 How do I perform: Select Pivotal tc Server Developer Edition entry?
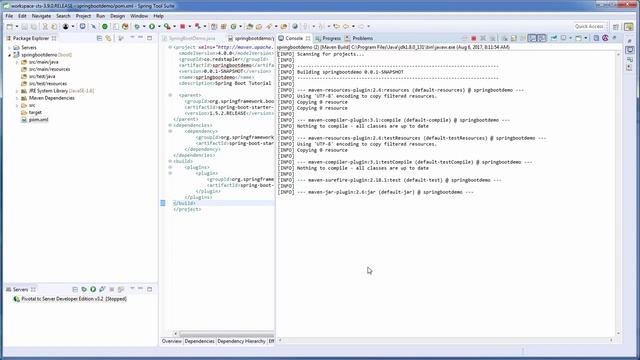point(74,299)
